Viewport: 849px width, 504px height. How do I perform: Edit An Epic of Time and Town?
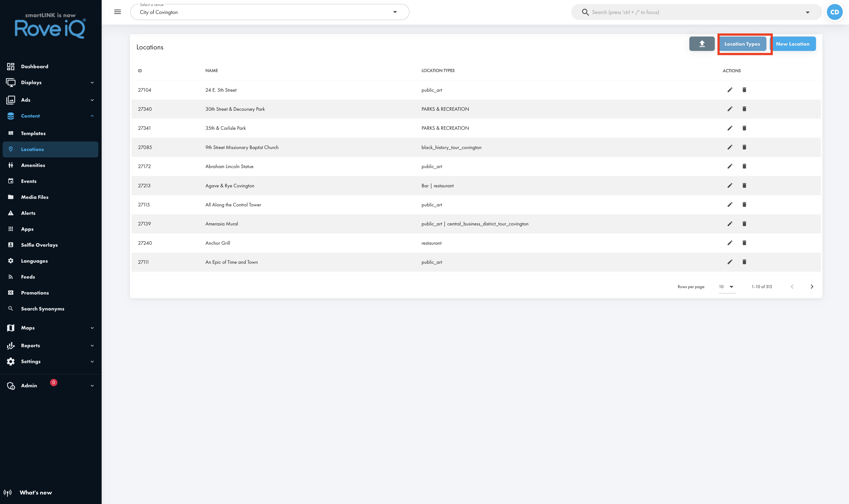(x=730, y=262)
